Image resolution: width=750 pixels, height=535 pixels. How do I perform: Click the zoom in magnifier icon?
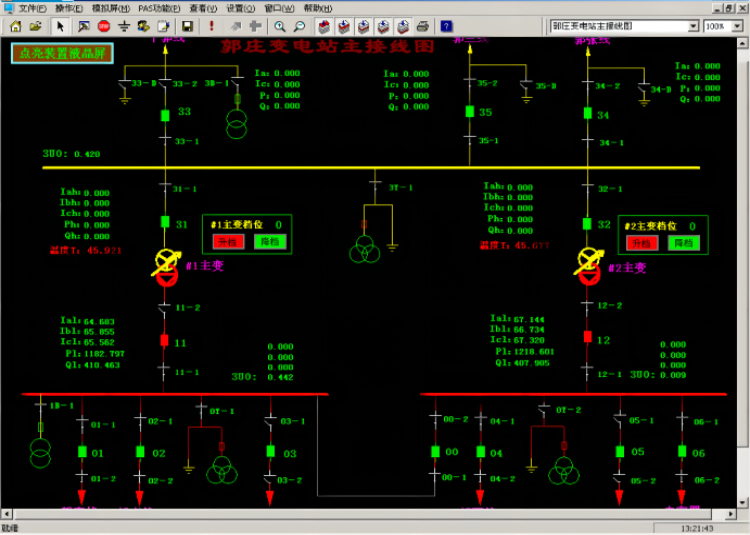pos(279,25)
